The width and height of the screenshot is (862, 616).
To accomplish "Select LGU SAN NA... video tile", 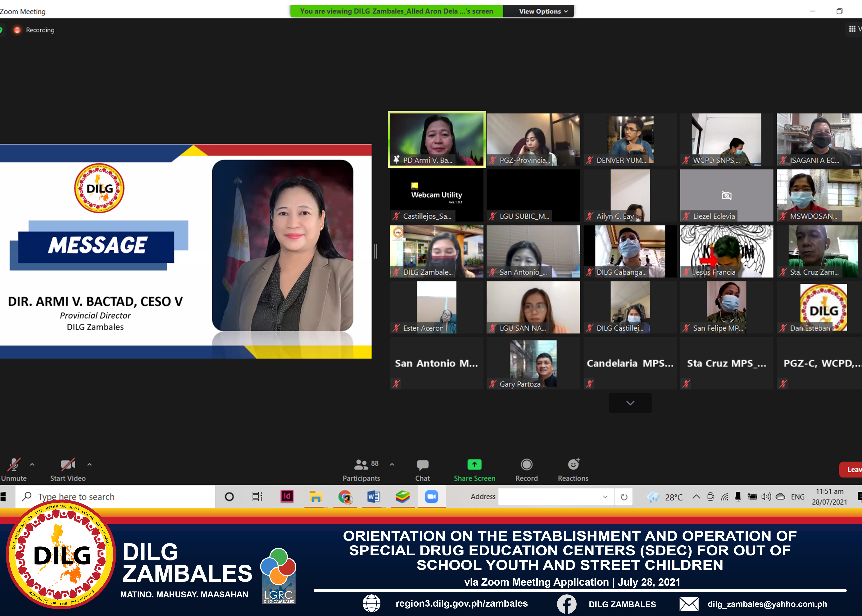I will click(x=533, y=307).
